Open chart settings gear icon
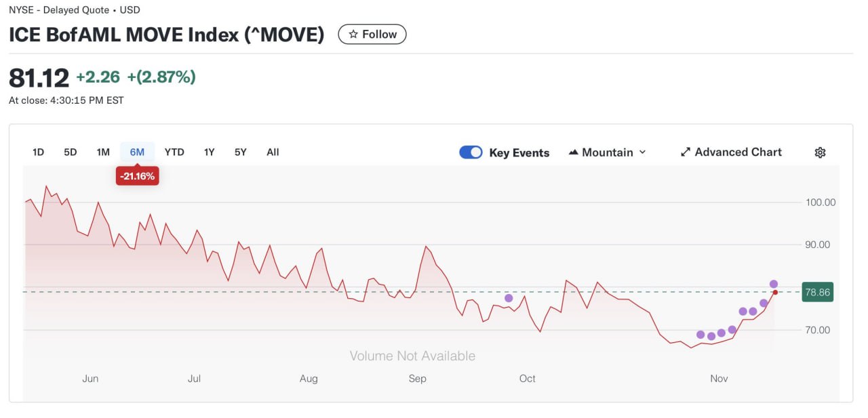 coord(820,152)
